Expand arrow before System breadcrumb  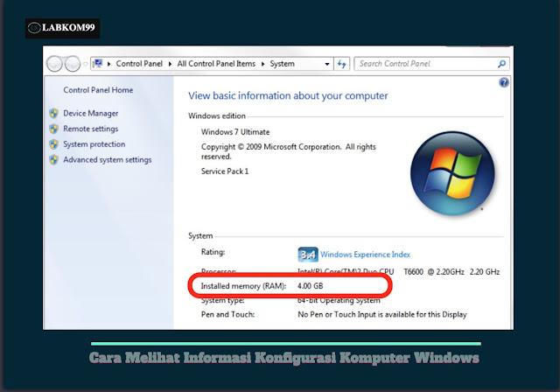pos(262,64)
